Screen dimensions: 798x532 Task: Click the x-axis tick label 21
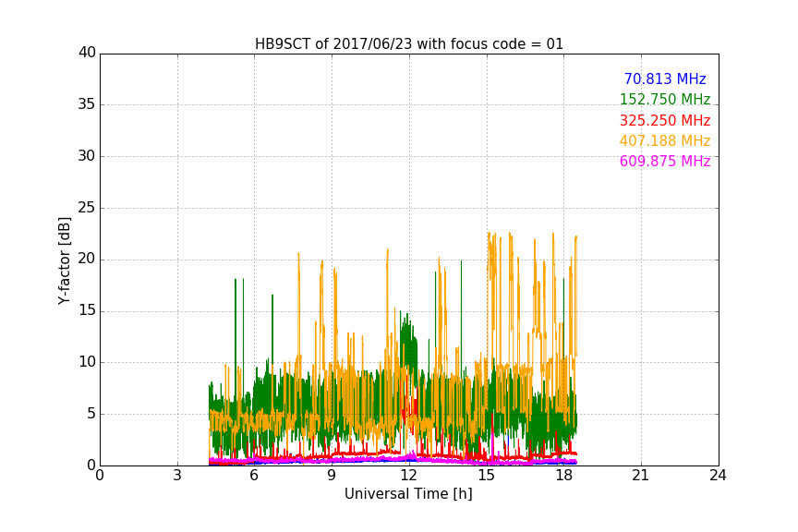[641, 476]
